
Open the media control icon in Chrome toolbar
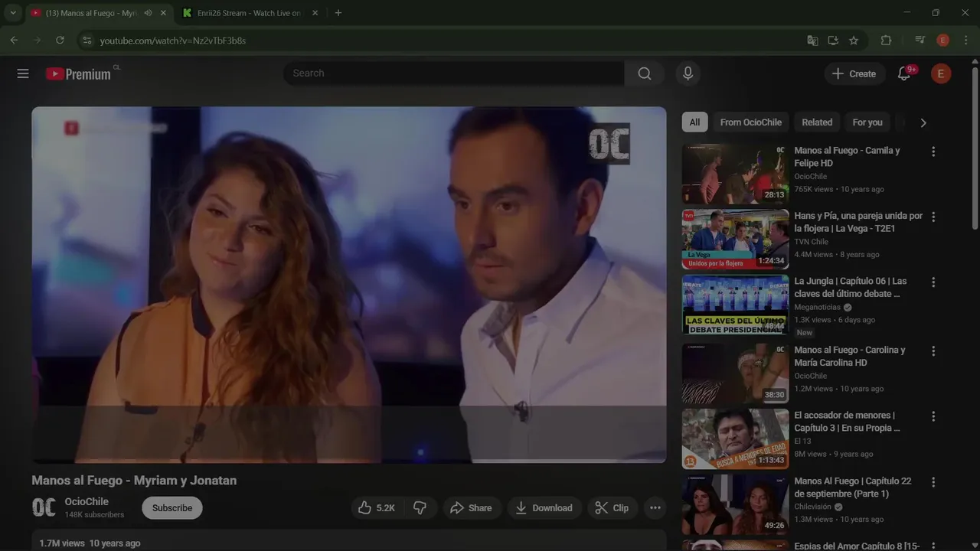tap(920, 41)
